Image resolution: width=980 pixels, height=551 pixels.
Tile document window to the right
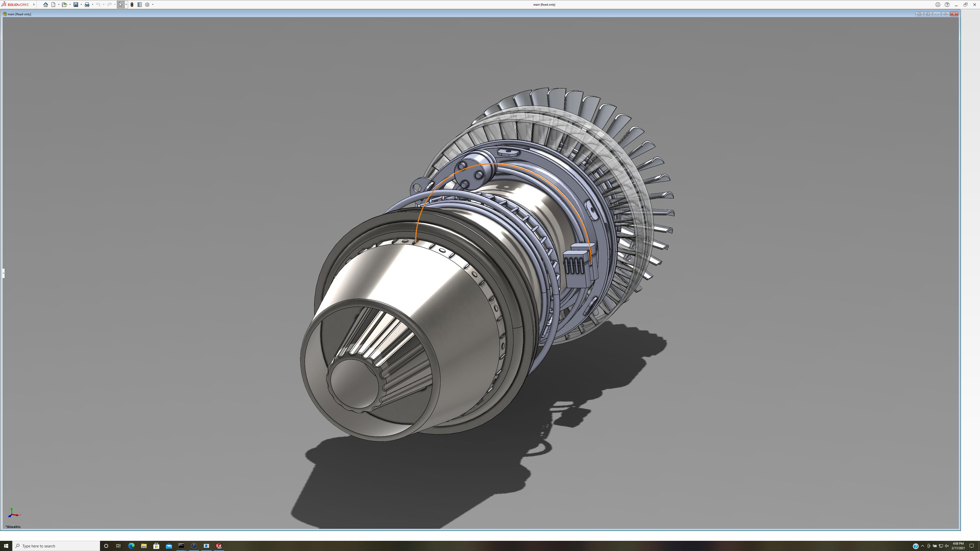point(928,14)
